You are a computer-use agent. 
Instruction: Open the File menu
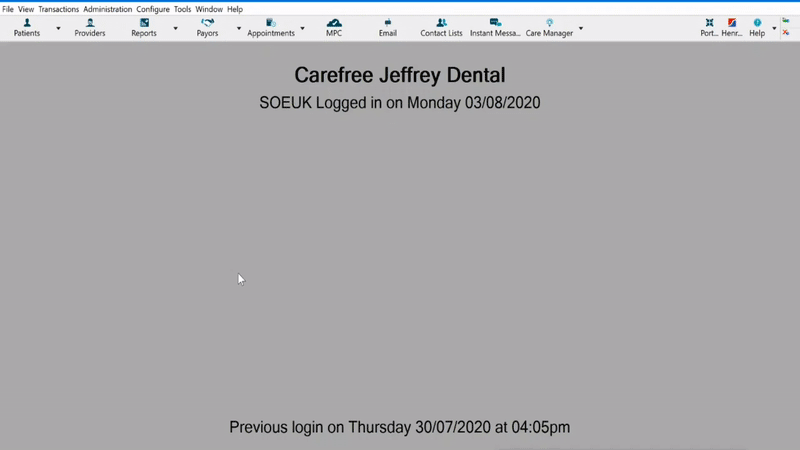pyautogui.click(x=8, y=9)
